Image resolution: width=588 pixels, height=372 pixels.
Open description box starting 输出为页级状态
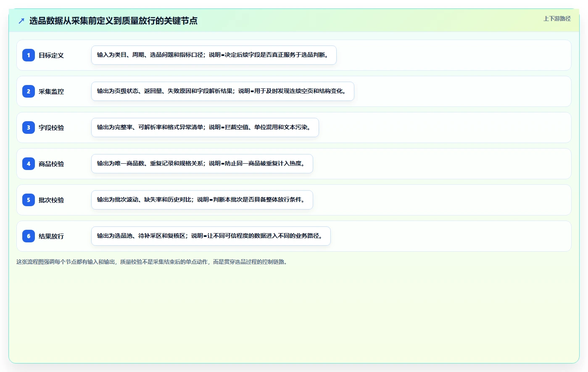click(x=223, y=91)
